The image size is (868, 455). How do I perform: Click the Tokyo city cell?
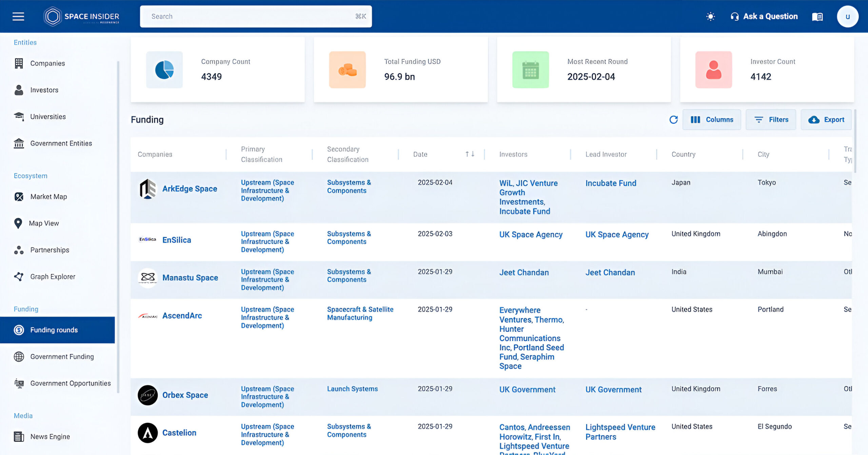click(x=767, y=183)
